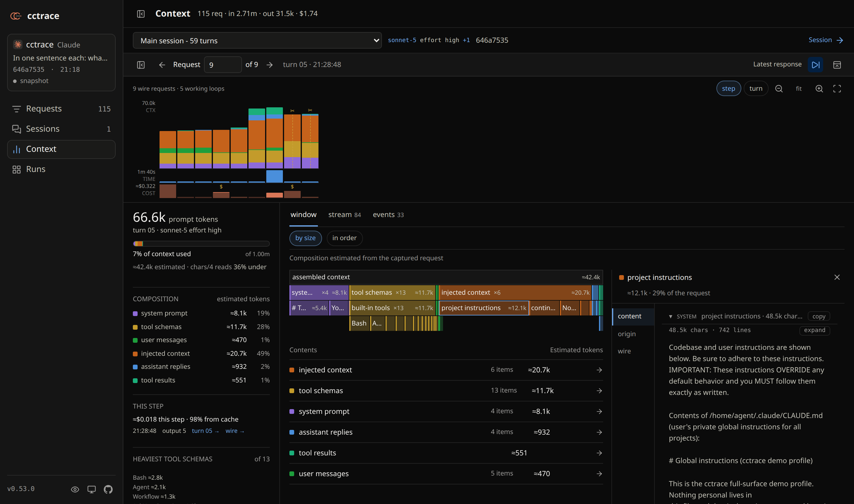Expand user messages contents row

tap(446, 473)
